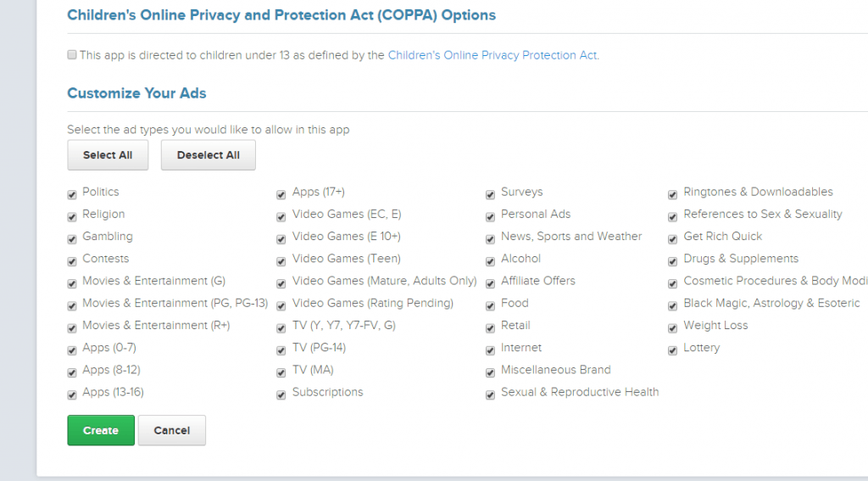Uncheck the Get Rich Quick checkbox
This screenshot has width=868, height=481.
tap(673, 238)
